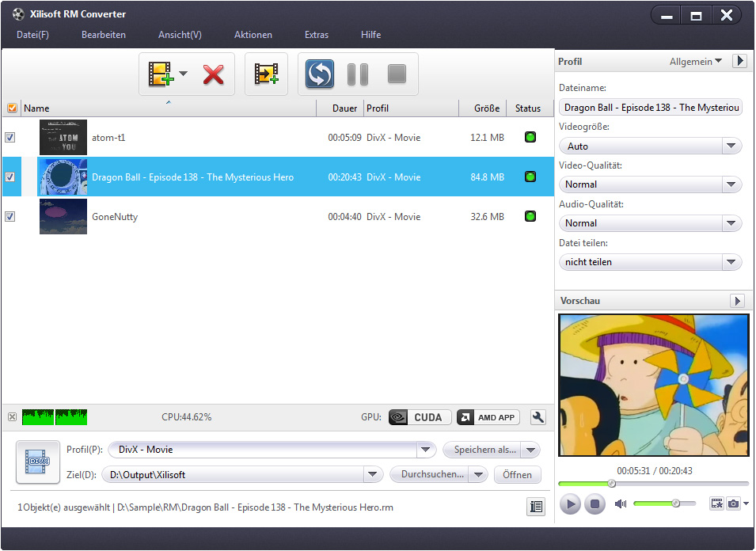Click the 84.8 MB size cell
Viewport: 756px width, 551px height.
click(488, 177)
